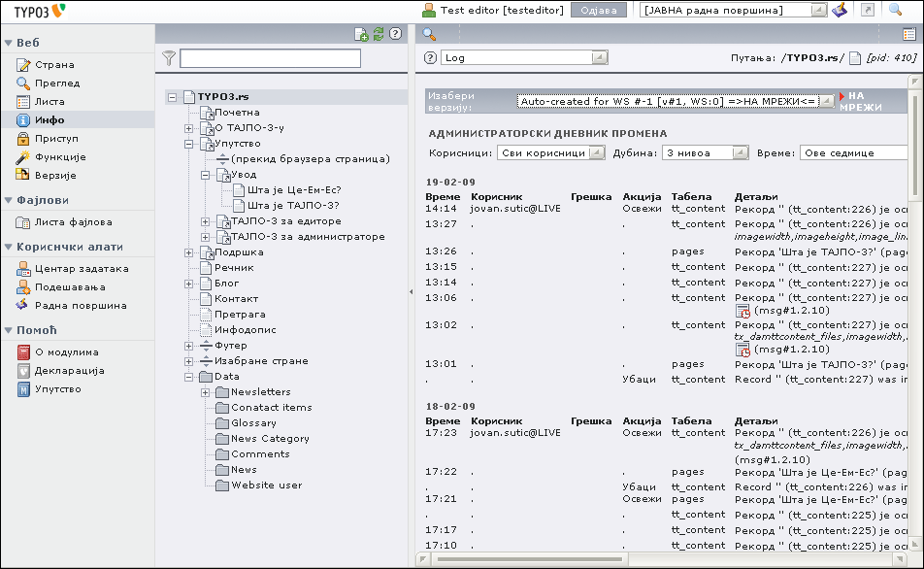Open Радна површина workspace module
924x569 pixels.
pos(81,306)
